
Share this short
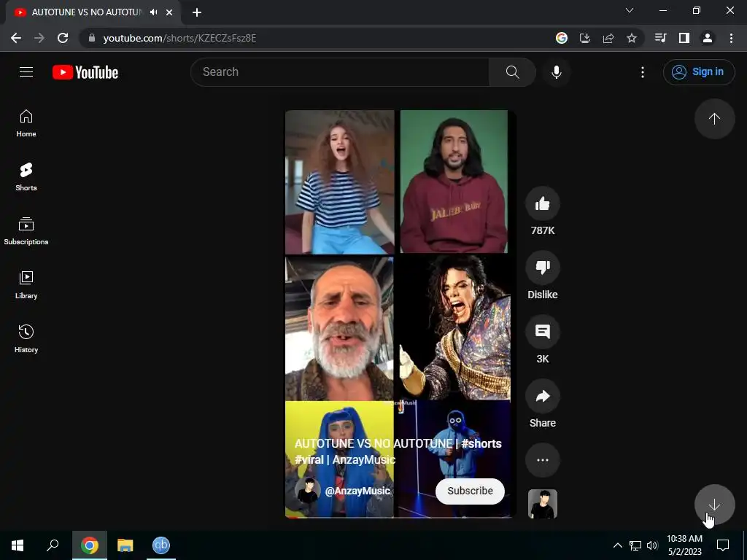click(x=543, y=396)
